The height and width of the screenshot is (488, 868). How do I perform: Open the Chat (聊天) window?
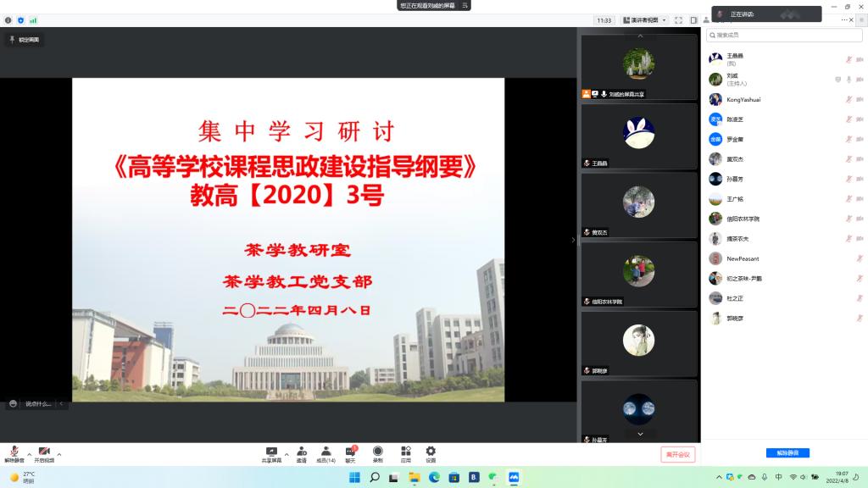[350, 452]
